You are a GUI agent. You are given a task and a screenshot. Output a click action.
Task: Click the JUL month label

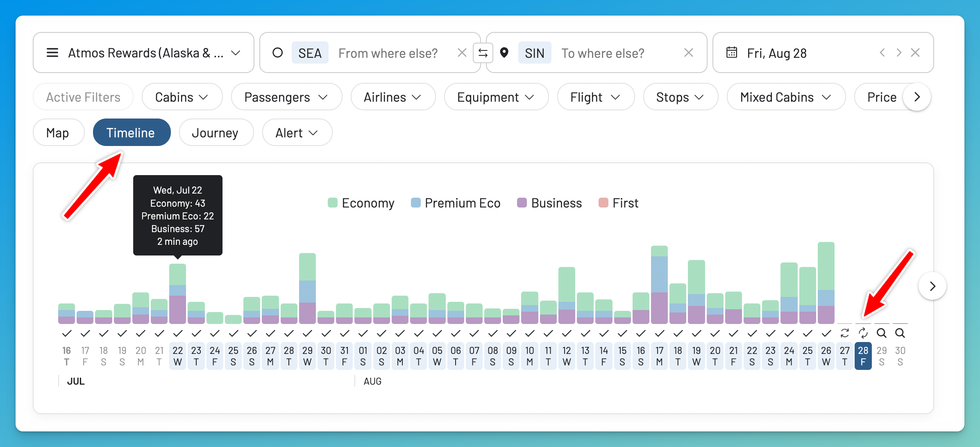click(x=76, y=381)
